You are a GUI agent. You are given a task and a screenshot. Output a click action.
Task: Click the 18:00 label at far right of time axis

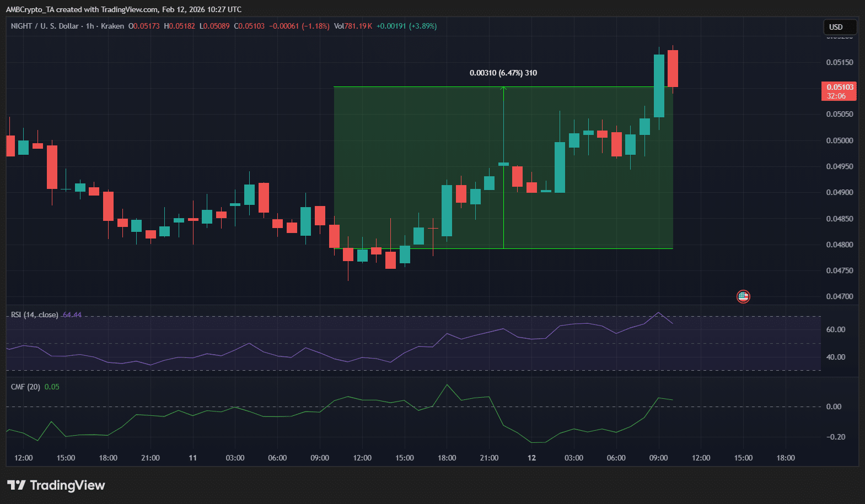click(785, 458)
